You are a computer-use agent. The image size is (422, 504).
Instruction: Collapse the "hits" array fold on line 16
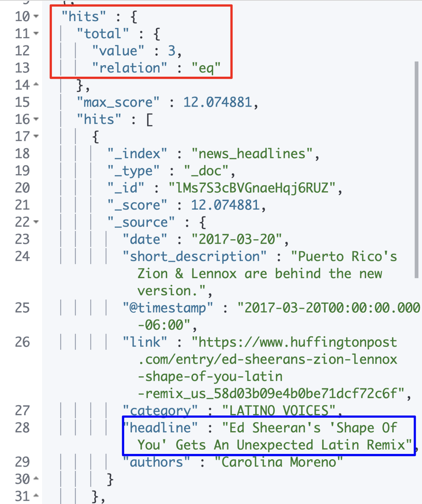coord(36,119)
